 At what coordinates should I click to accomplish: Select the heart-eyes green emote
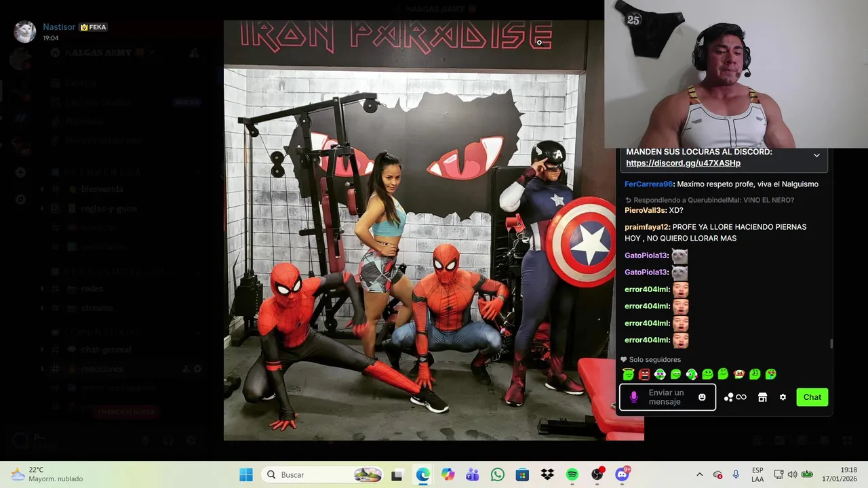tap(770, 374)
